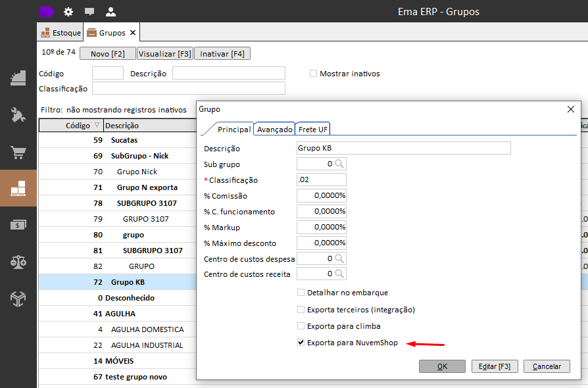
Task: Open settings gear icon in title bar
Action: pos(68,12)
